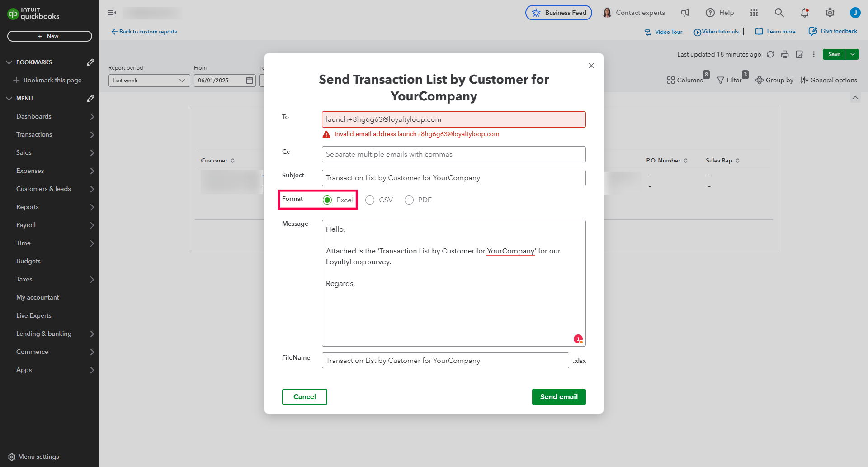
Task: Open the user profile avatar J
Action: 855,13
